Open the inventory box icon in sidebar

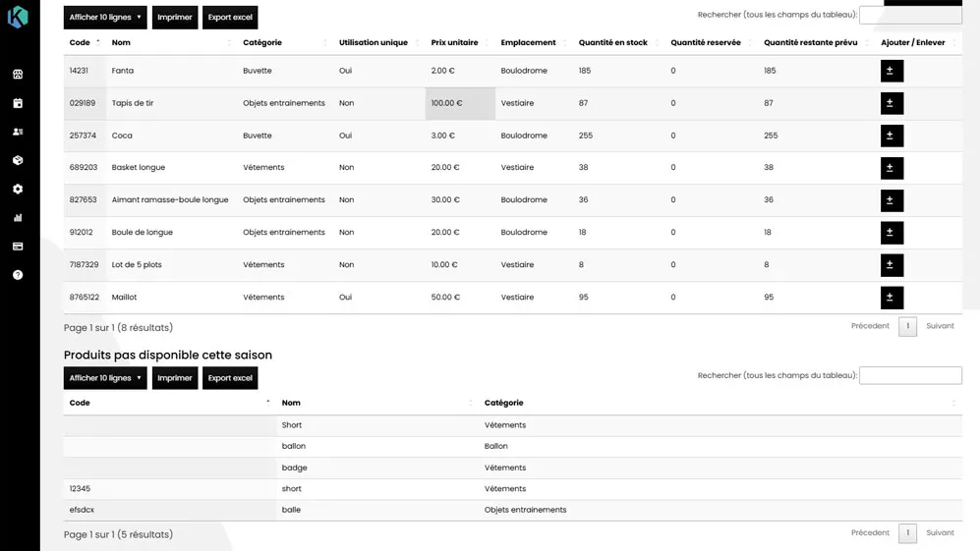pos(18,160)
